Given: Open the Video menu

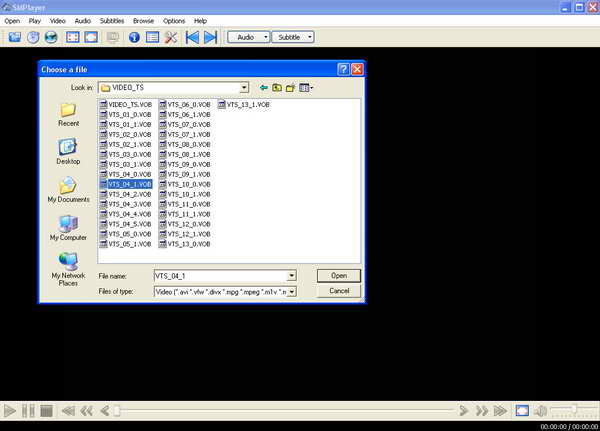Looking at the screenshot, I should pyautogui.click(x=57, y=21).
